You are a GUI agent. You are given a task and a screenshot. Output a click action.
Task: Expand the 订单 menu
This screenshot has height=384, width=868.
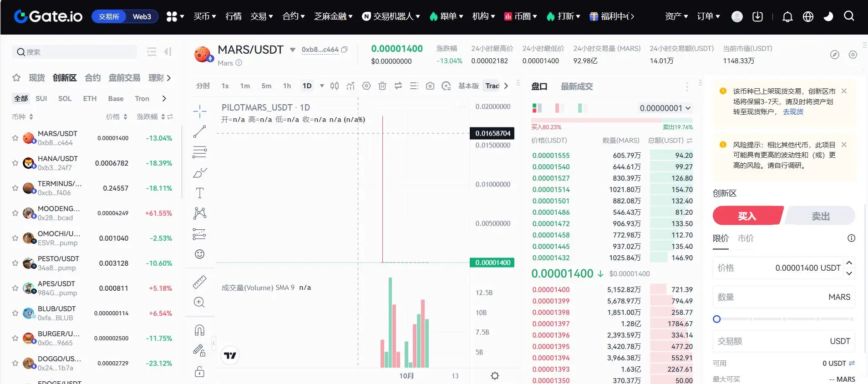[x=708, y=17]
